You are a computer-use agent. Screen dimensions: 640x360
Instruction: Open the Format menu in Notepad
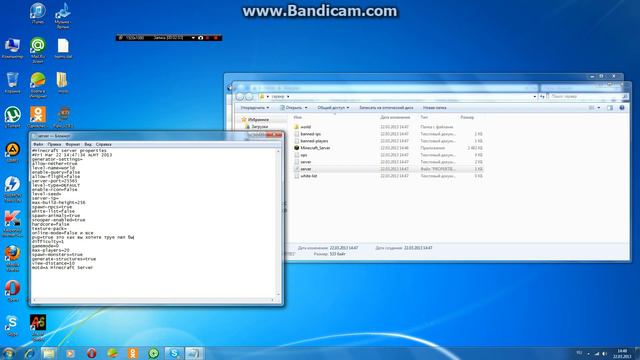pos(73,144)
